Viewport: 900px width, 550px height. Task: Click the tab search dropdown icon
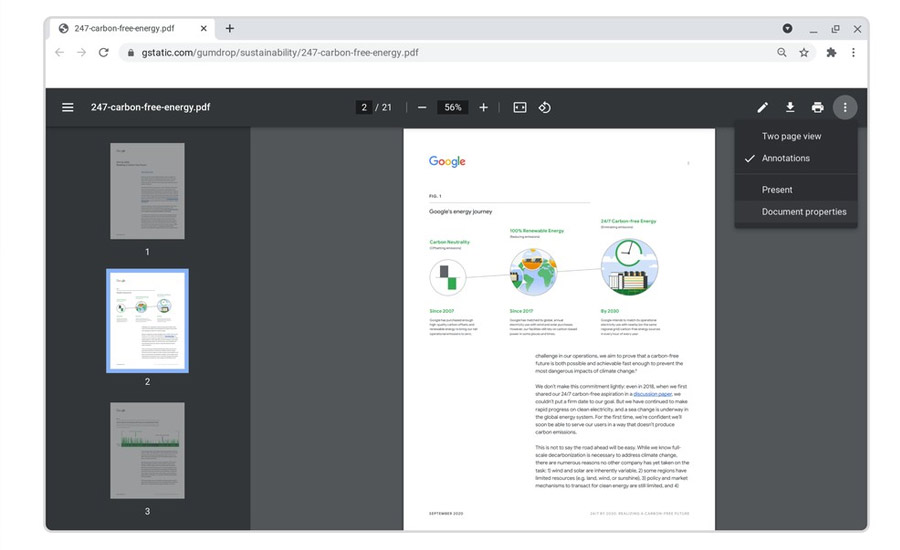[788, 28]
